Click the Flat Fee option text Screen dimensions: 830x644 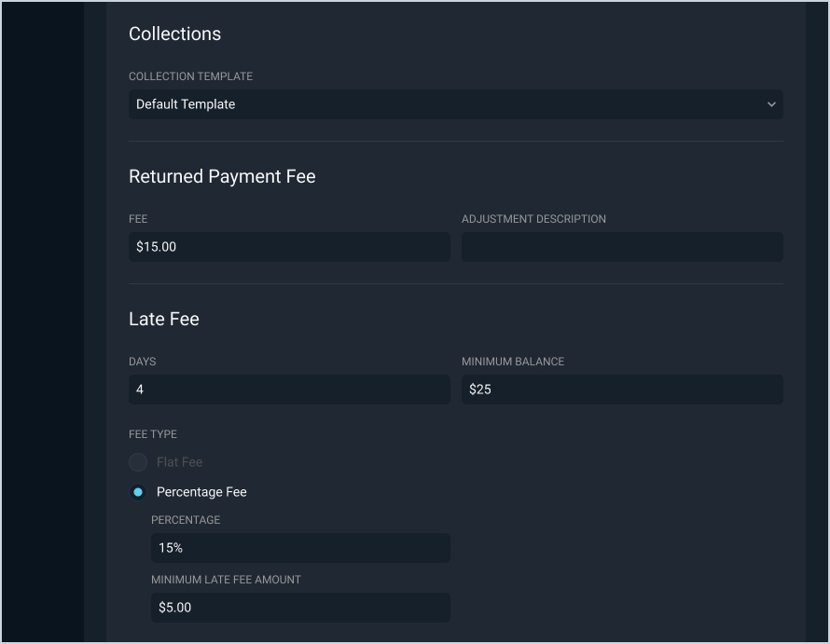click(x=179, y=462)
